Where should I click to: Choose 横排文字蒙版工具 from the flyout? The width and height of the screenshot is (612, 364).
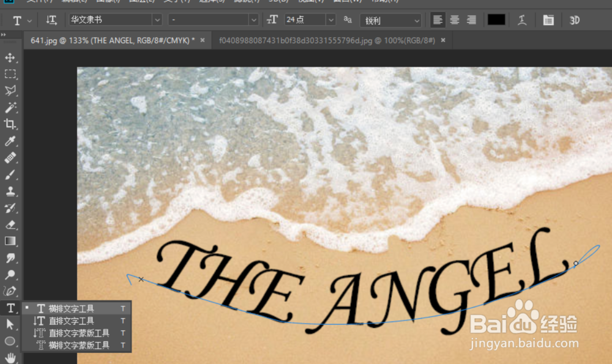[x=76, y=345]
